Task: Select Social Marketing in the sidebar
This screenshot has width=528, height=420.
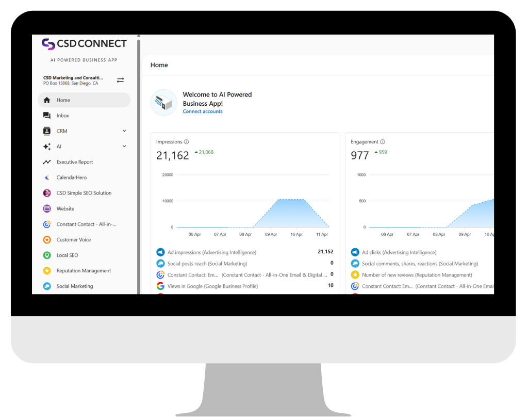Action: (x=74, y=286)
